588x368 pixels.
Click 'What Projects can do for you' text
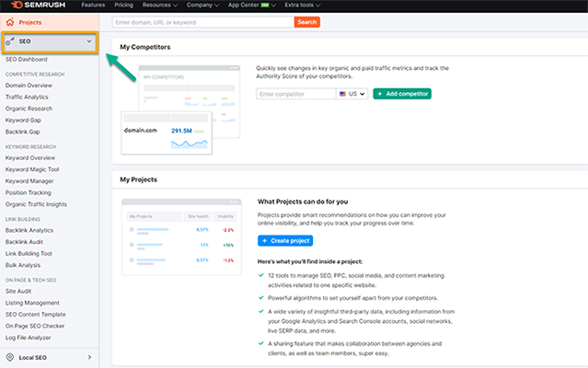pyautogui.click(x=303, y=201)
